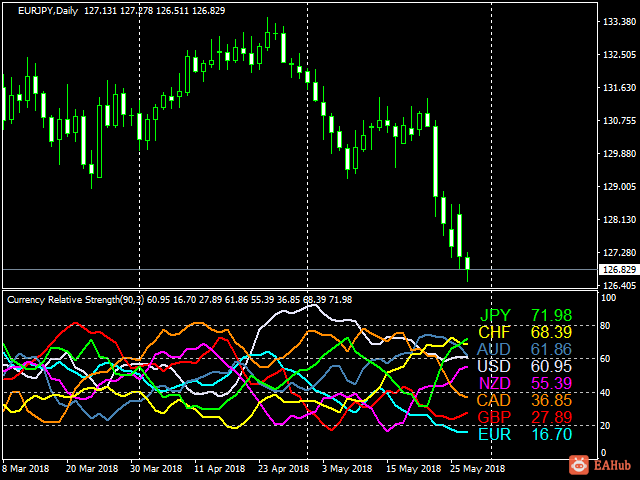Click the 128.130 price axis label
Image resolution: width=640 pixels, height=480 pixels.
click(x=619, y=220)
